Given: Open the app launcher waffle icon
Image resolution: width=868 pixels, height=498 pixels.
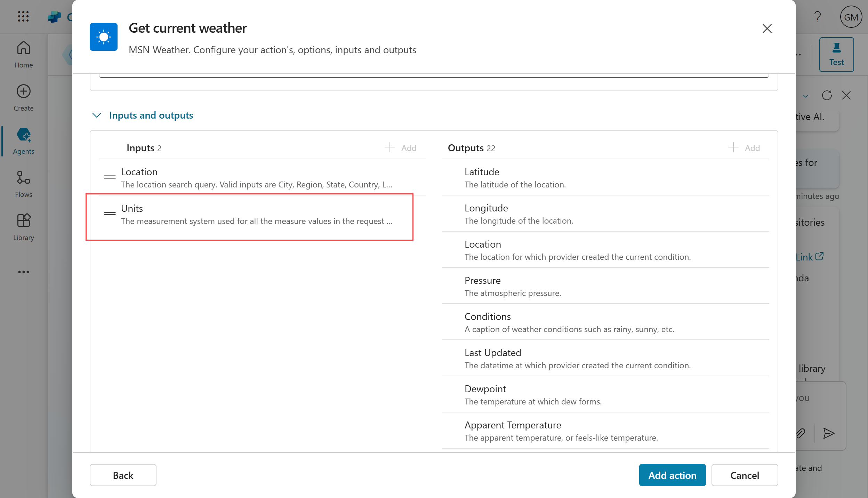Looking at the screenshot, I should [23, 16].
